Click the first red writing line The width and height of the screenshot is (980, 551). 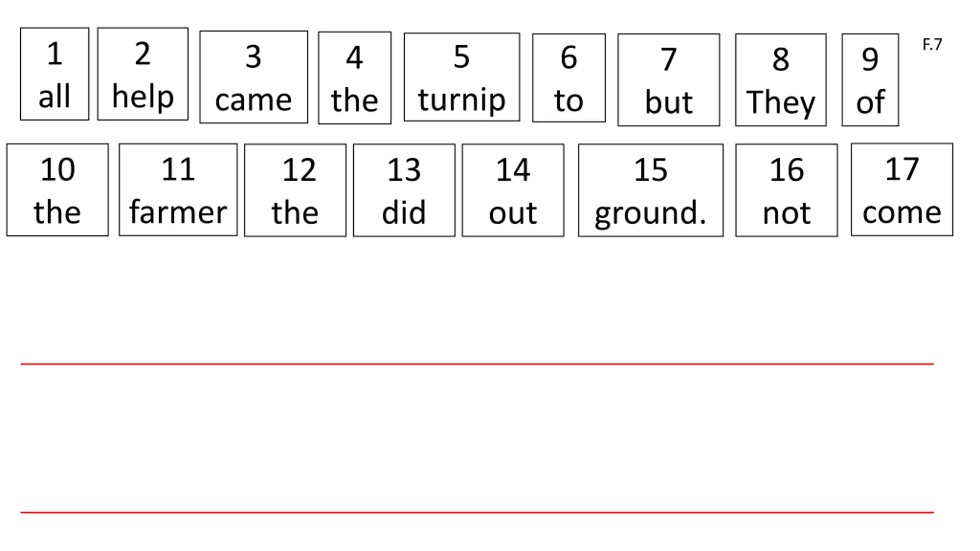(477, 364)
